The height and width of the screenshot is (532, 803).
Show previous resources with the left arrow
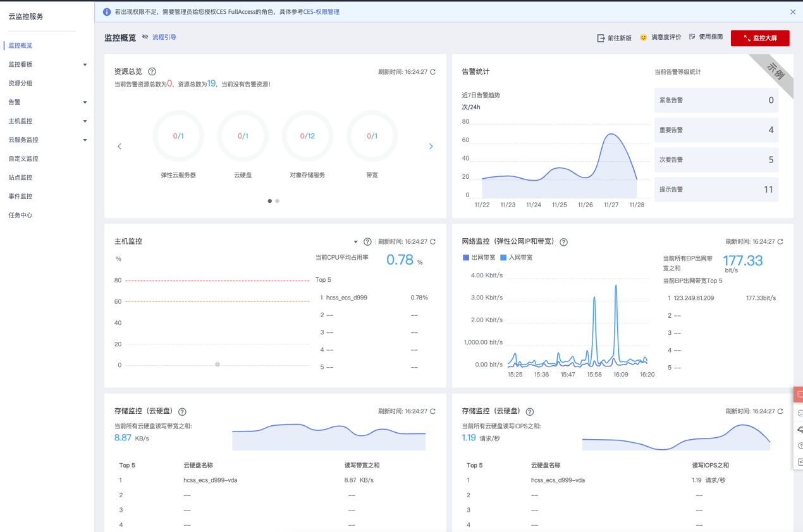click(x=120, y=146)
